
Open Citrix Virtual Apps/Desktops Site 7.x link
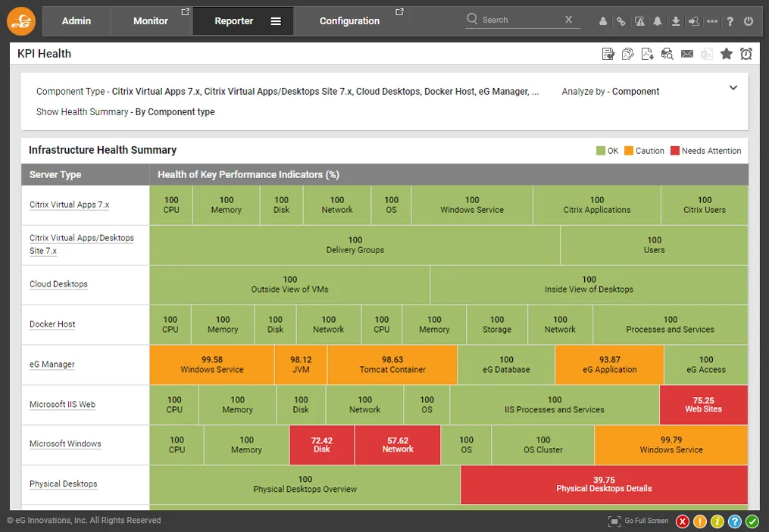click(x=81, y=245)
